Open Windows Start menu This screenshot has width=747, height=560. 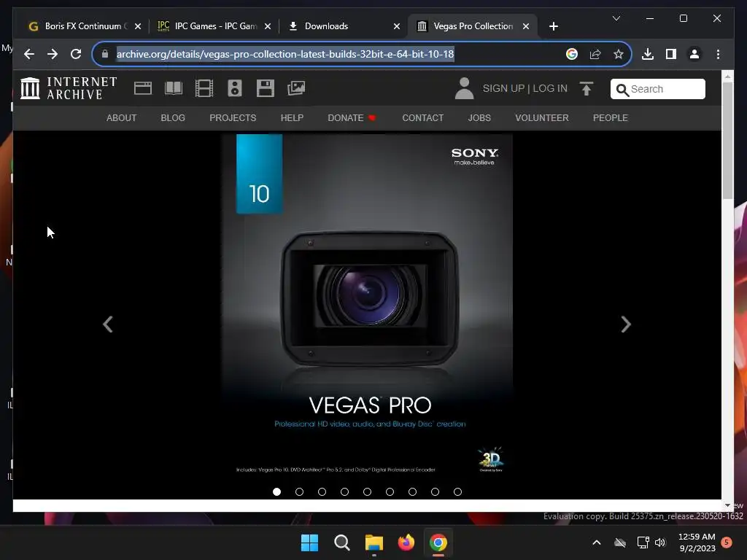[x=309, y=542]
